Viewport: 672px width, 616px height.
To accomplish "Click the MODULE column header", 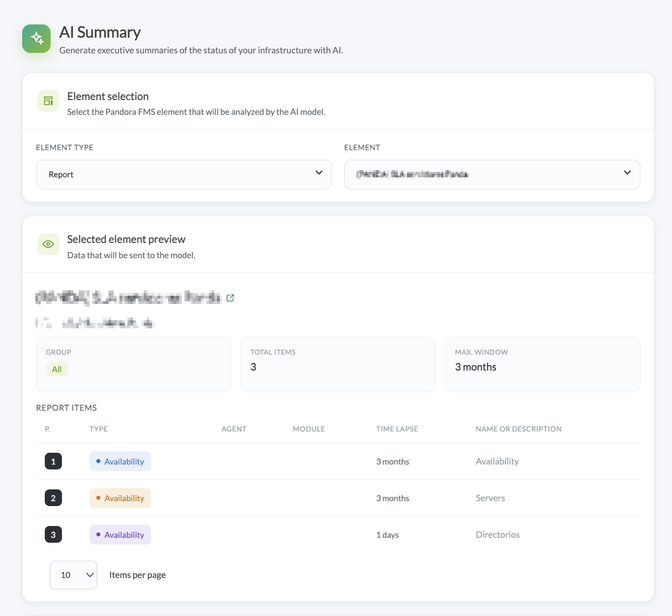I will coord(309,429).
